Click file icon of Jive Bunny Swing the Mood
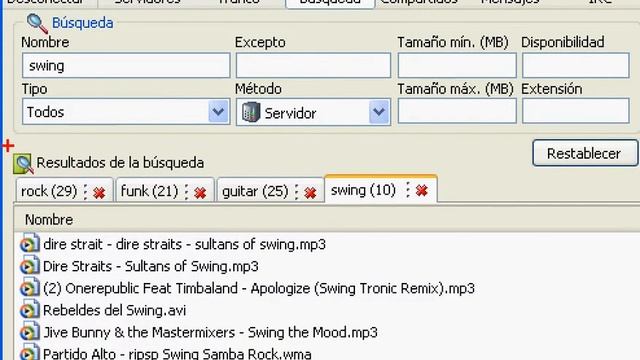Viewport: 640px width, 360px height. click(x=30, y=331)
